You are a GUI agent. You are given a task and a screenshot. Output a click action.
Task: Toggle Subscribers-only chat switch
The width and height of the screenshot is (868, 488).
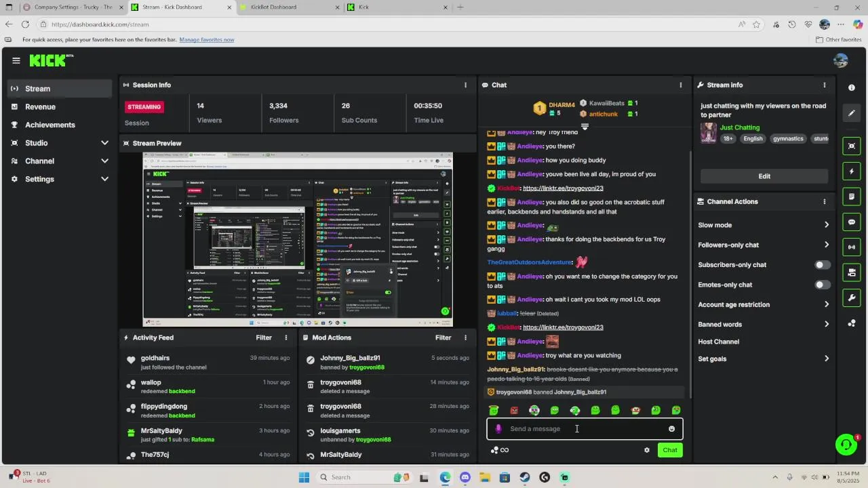[822, 265]
